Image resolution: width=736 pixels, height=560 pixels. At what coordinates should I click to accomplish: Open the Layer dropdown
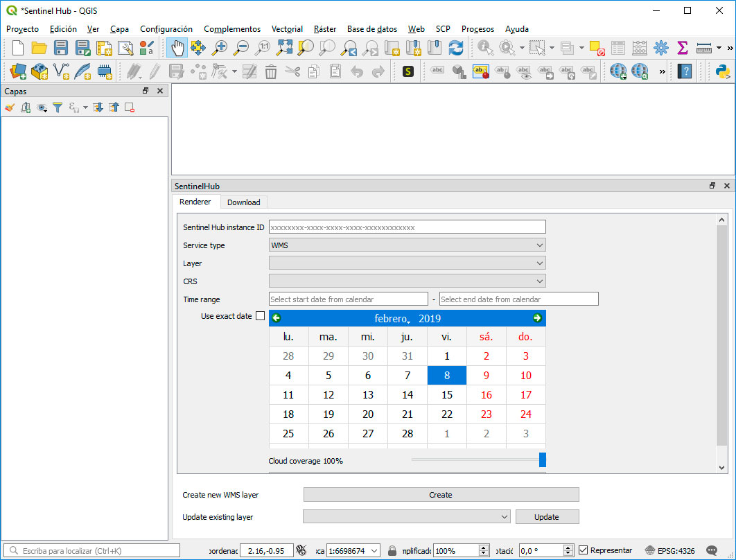[407, 263]
